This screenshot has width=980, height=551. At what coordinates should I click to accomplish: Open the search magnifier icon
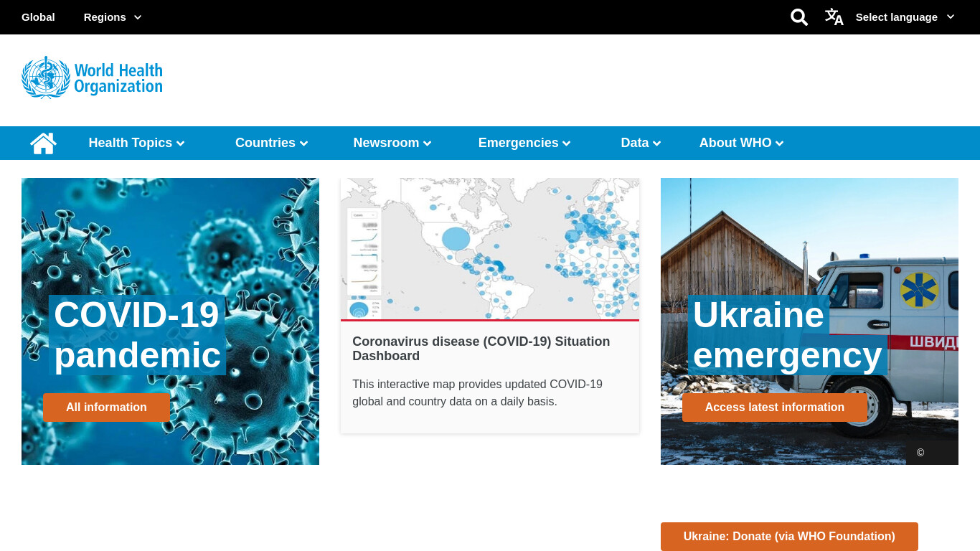click(799, 17)
